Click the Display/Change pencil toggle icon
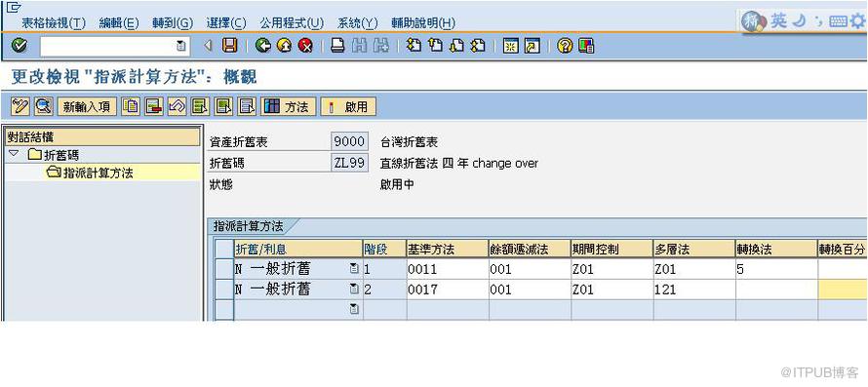868x387 pixels. pos(20,106)
